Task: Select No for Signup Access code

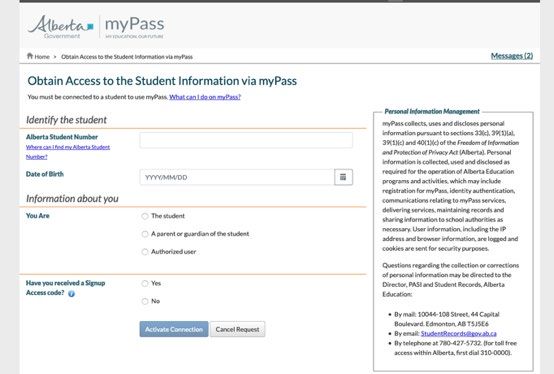Action: coord(145,301)
